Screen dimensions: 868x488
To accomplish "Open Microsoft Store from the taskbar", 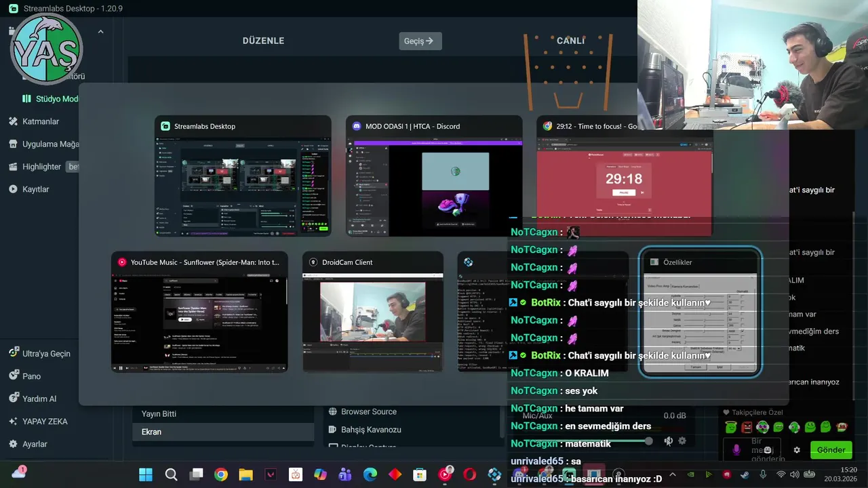I will (x=420, y=474).
